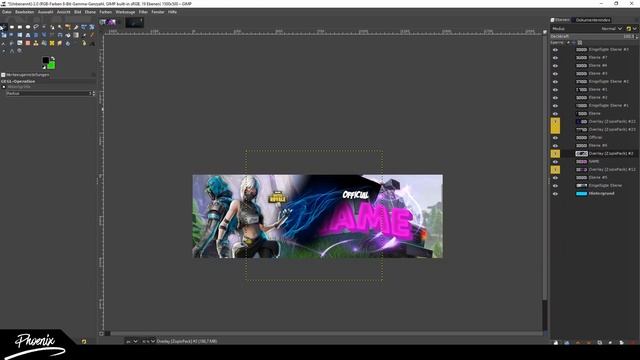Open the status bar unit dropdown
The height and width of the screenshot is (360, 640).
131,341
